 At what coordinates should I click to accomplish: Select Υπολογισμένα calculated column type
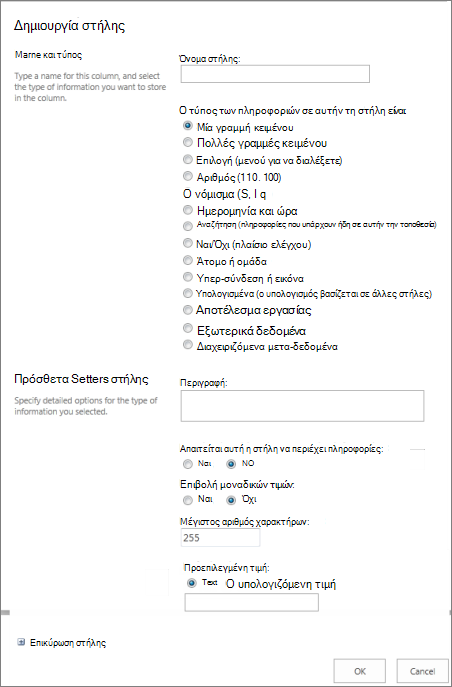(x=187, y=293)
